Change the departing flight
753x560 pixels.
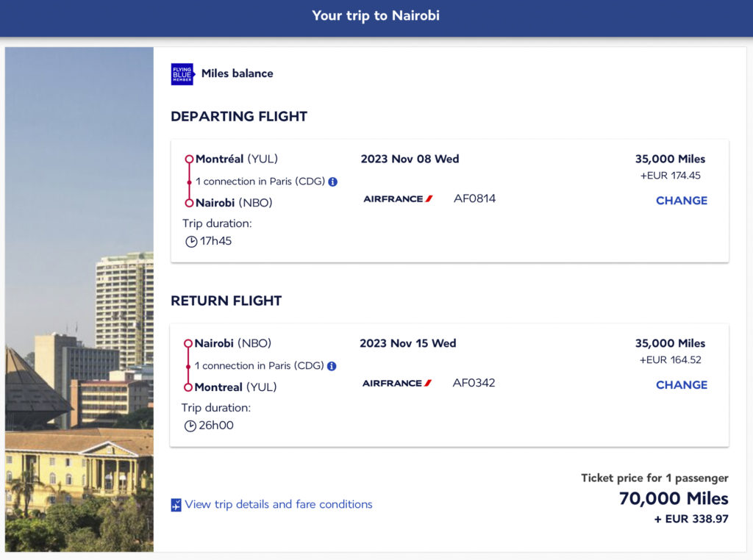681,201
